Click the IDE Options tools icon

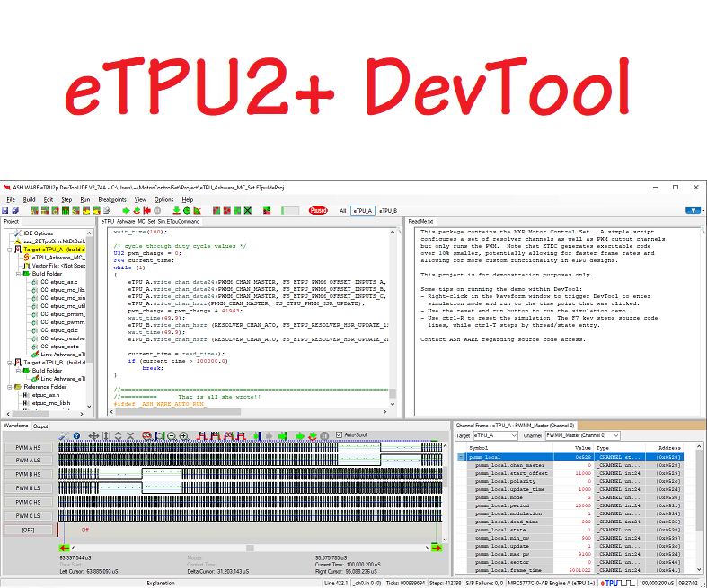17,233
